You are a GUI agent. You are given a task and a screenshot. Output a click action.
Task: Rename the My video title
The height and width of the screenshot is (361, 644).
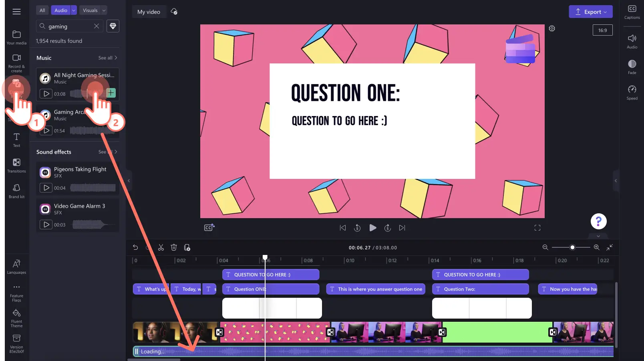[149, 12]
